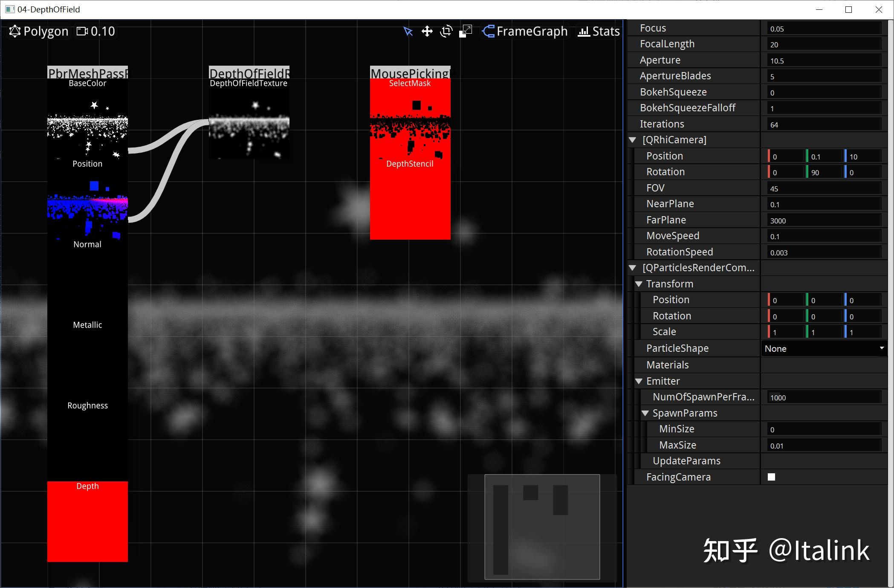This screenshot has width=894, height=588.
Task: Click the DepthStencil output label
Action: pos(410,164)
